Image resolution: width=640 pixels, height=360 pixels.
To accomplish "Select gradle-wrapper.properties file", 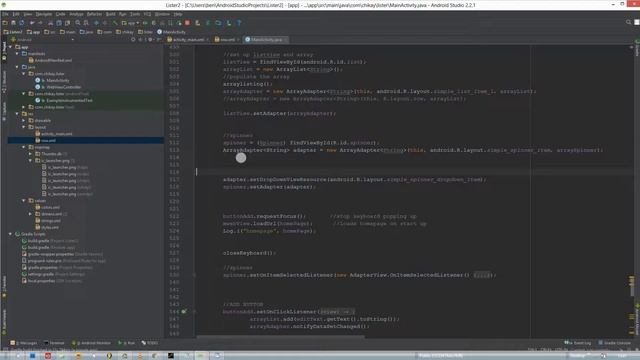I will (62, 254).
